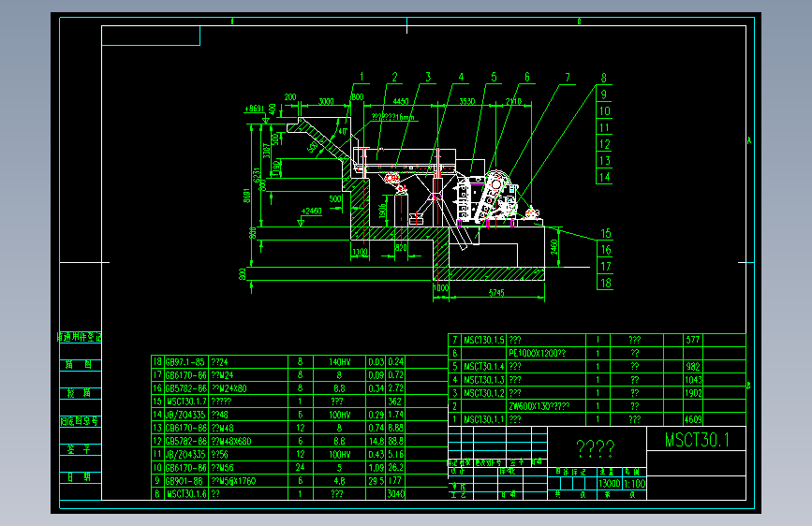
Task: Click the 3040 weight value in row 8
Action: point(395,494)
